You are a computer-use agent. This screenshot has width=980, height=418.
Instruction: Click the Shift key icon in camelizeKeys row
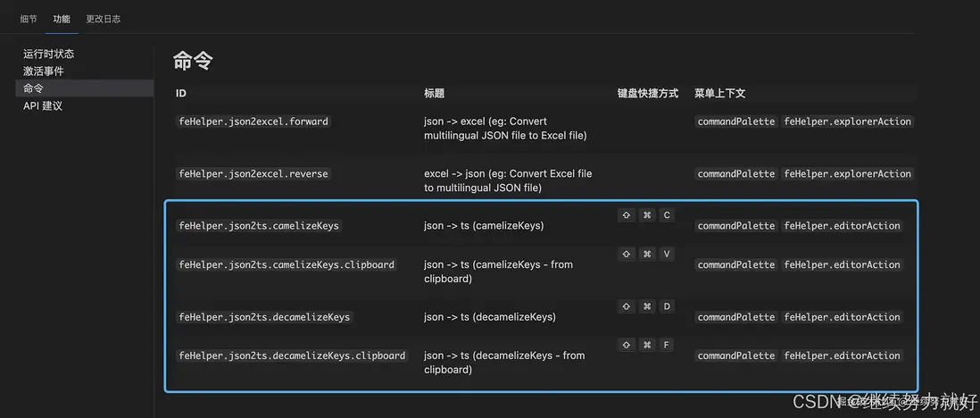pos(626,215)
